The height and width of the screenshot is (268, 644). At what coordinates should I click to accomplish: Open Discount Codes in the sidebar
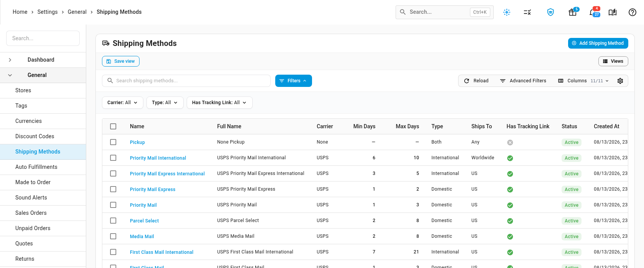(x=43, y=136)
